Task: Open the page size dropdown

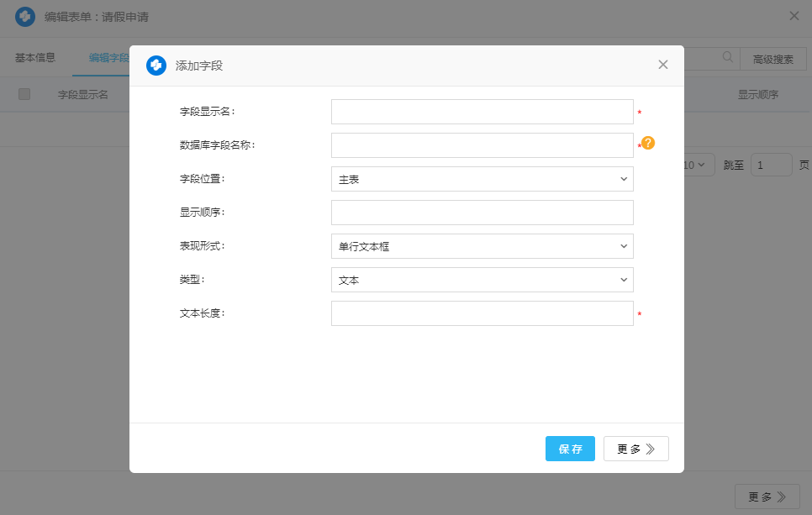Action: click(x=699, y=166)
